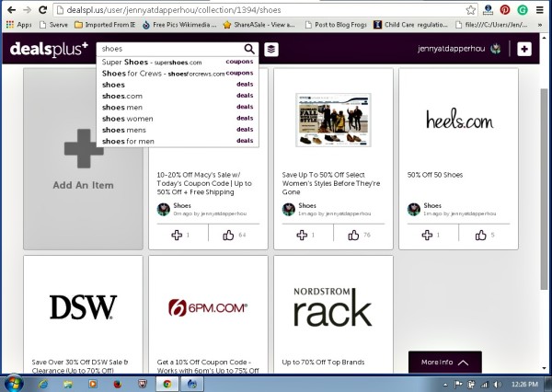Bookmark page using the star icon
552x392 pixels.
(471, 10)
